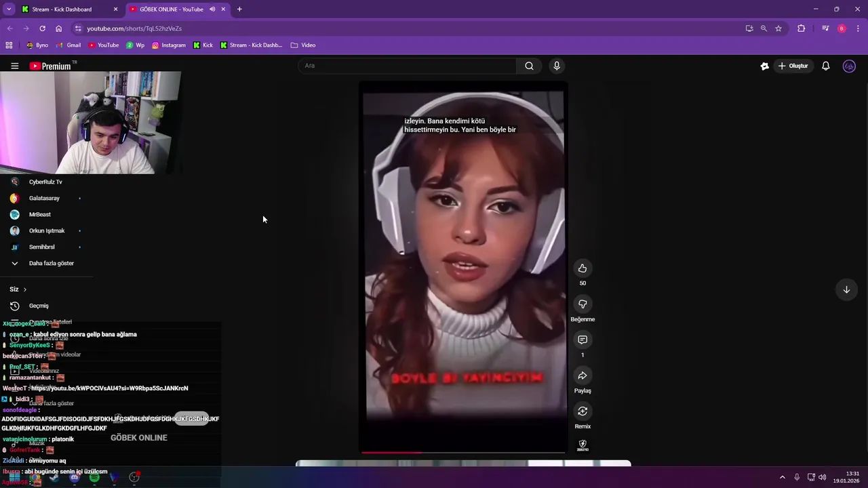Go back in Chrome history
Image resolution: width=868 pixels, height=488 pixels.
click(9, 28)
